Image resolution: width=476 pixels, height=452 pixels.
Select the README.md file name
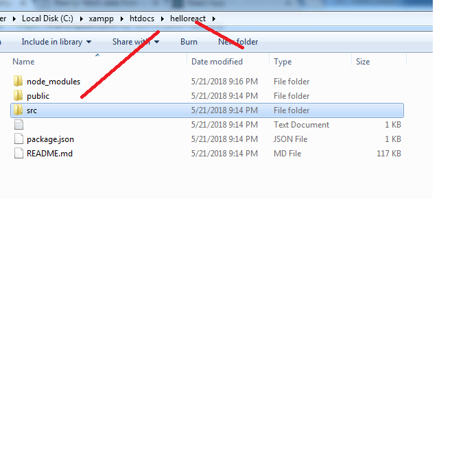coord(49,154)
